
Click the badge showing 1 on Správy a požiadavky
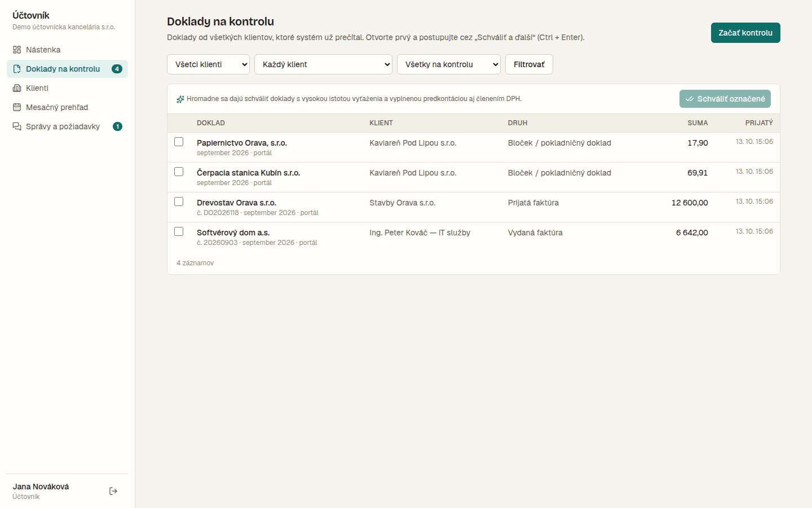tap(117, 126)
